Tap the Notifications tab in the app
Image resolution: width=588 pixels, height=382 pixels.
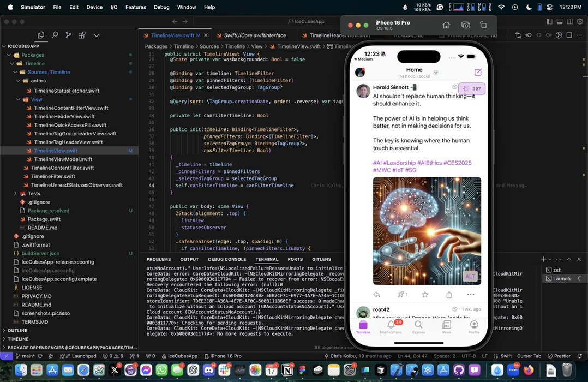[x=391, y=326]
